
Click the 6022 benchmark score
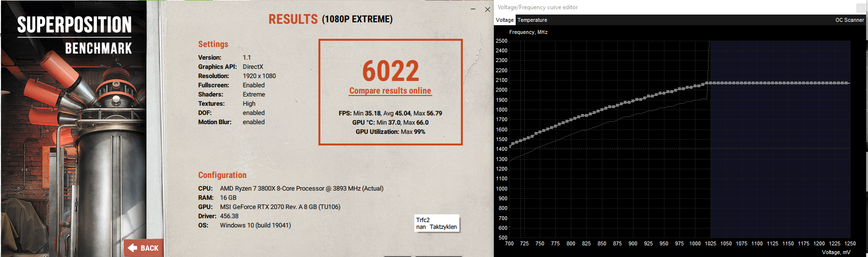391,71
